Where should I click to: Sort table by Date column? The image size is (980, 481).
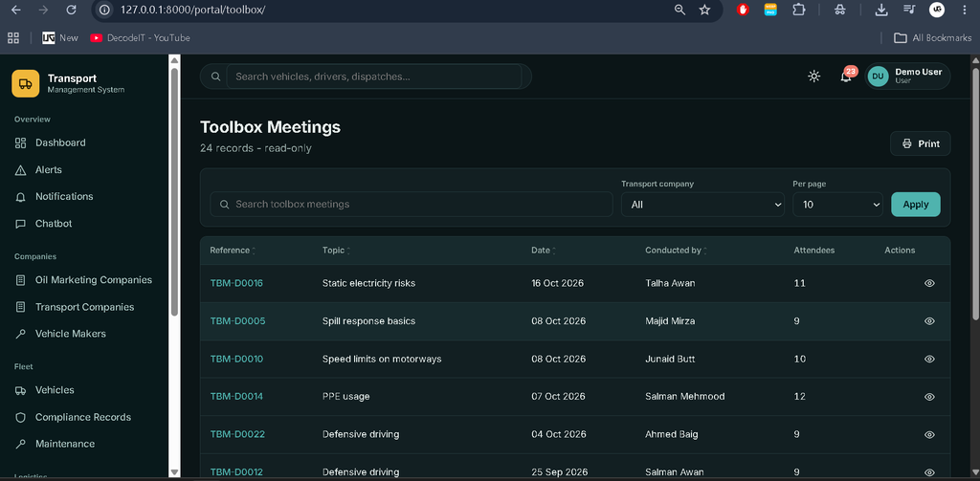coord(544,250)
